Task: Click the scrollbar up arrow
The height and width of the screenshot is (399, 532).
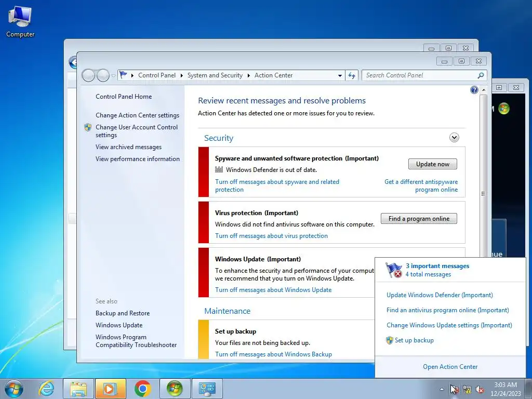Action: pos(484,90)
